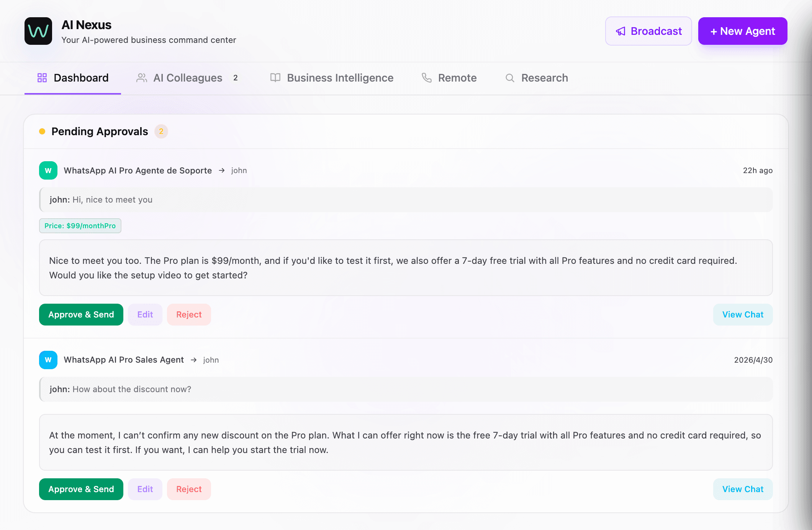Click john's message 'How about the discount now?'
Viewport: 812px width, 530px height.
point(406,389)
